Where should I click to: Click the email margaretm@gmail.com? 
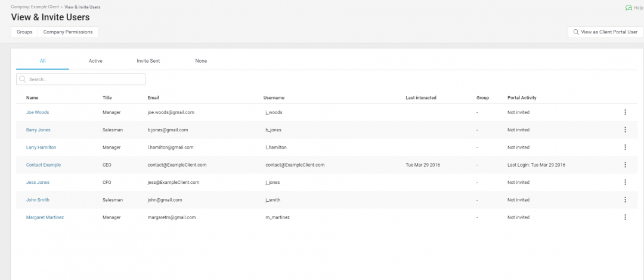click(x=172, y=217)
